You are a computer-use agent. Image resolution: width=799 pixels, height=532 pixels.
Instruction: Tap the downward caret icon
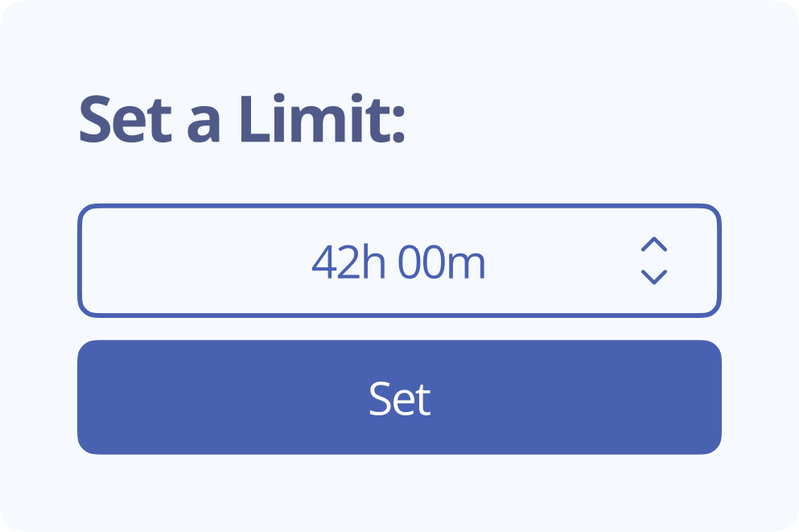click(654, 277)
